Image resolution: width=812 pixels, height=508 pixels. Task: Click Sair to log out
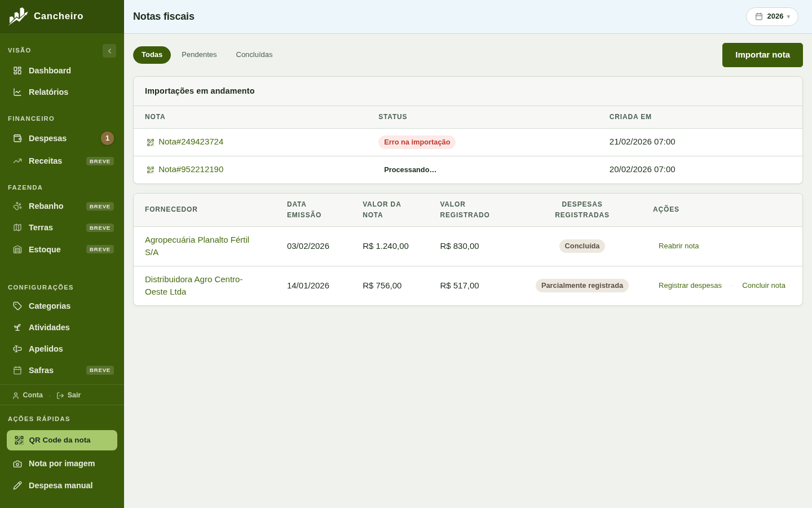tap(69, 395)
